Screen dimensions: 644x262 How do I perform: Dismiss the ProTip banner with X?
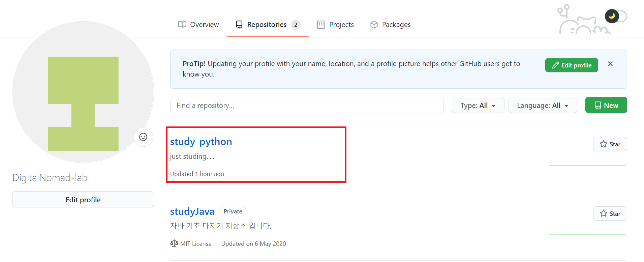[610, 64]
